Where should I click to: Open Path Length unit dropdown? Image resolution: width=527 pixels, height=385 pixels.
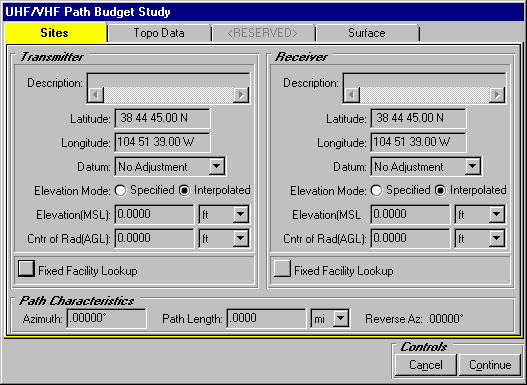coord(340,318)
